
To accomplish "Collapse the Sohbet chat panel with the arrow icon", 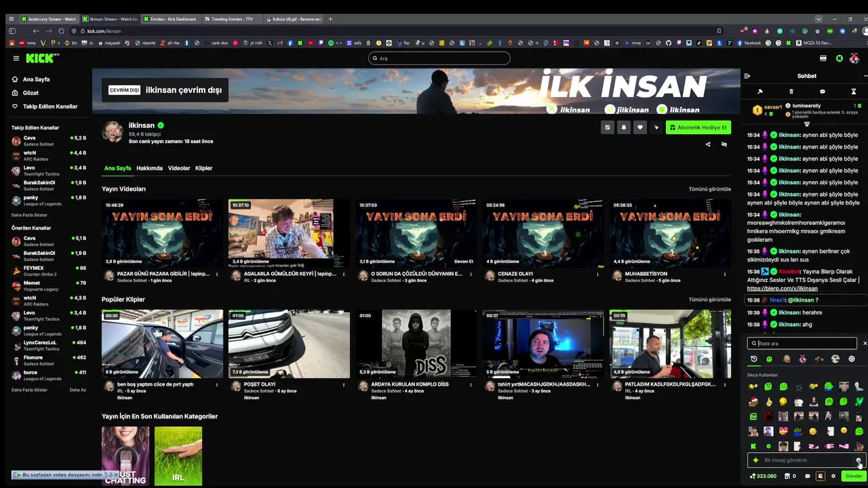I will coord(747,76).
